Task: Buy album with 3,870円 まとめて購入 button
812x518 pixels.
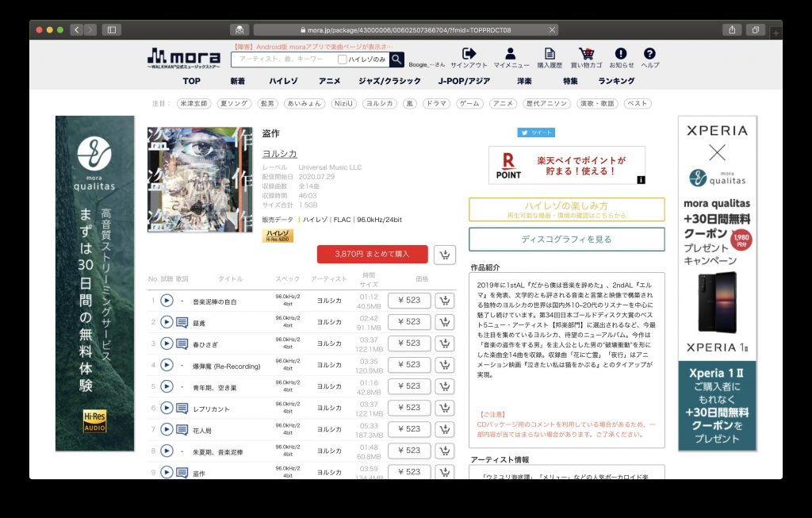Action: pyautogui.click(x=373, y=254)
